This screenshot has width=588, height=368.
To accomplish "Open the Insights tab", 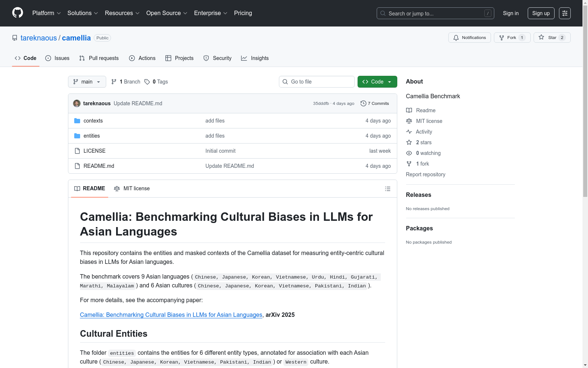I will pos(255,58).
